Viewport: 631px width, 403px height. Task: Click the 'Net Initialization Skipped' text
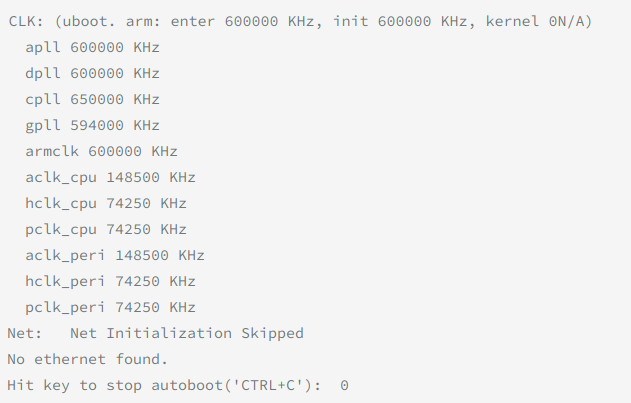[187, 333]
